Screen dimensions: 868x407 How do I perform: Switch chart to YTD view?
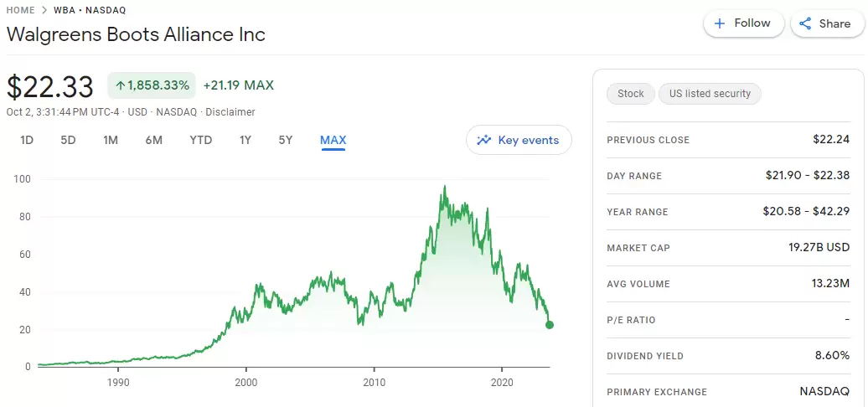tap(201, 140)
